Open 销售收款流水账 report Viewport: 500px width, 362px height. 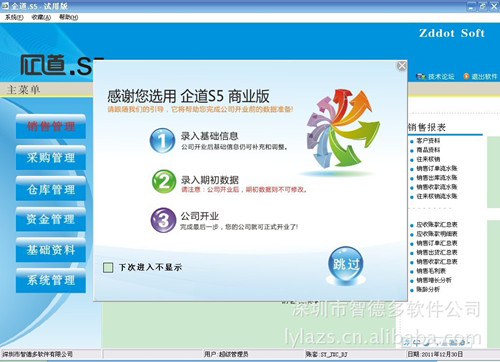pos(437,187)
